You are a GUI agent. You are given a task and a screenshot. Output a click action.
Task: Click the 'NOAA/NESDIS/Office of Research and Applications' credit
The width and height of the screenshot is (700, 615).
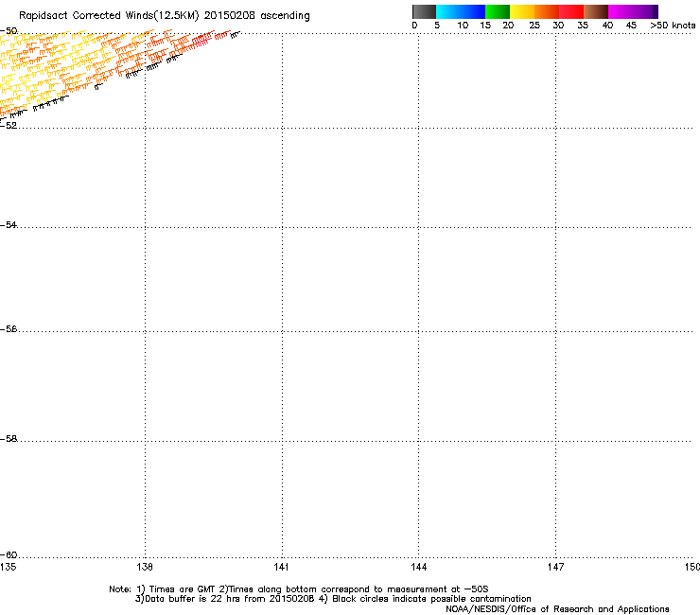[x=557, y=609]
